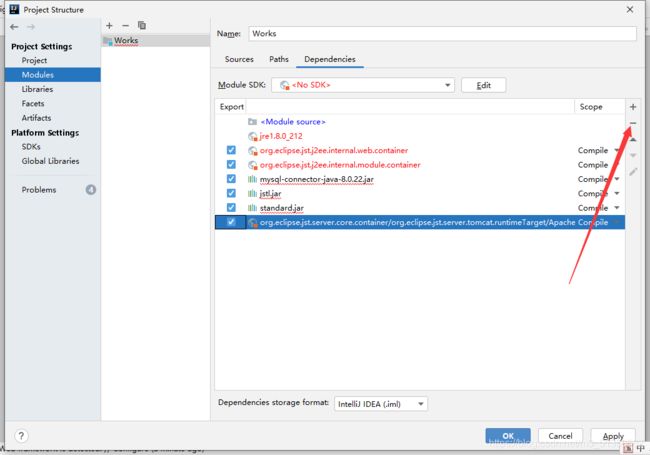Move the selected dependency down
This screenshot has width=650, height=455.
pyautogui.click(x=633, y=155)
